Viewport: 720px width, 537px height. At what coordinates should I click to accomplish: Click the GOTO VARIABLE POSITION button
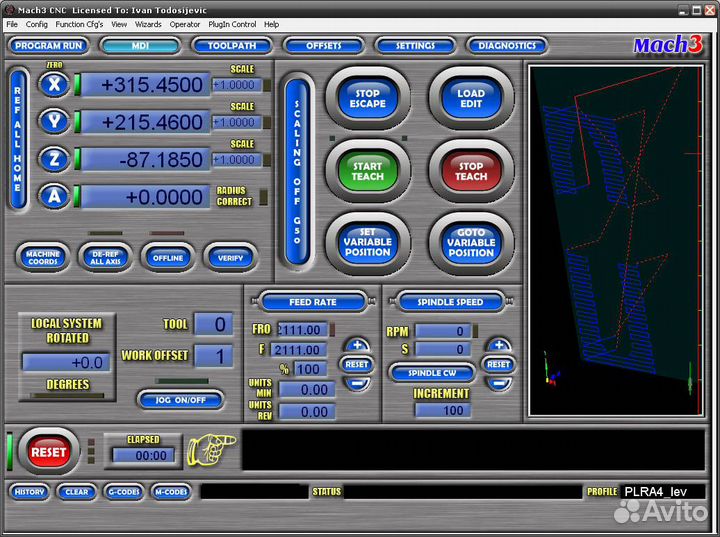(471, 242)
